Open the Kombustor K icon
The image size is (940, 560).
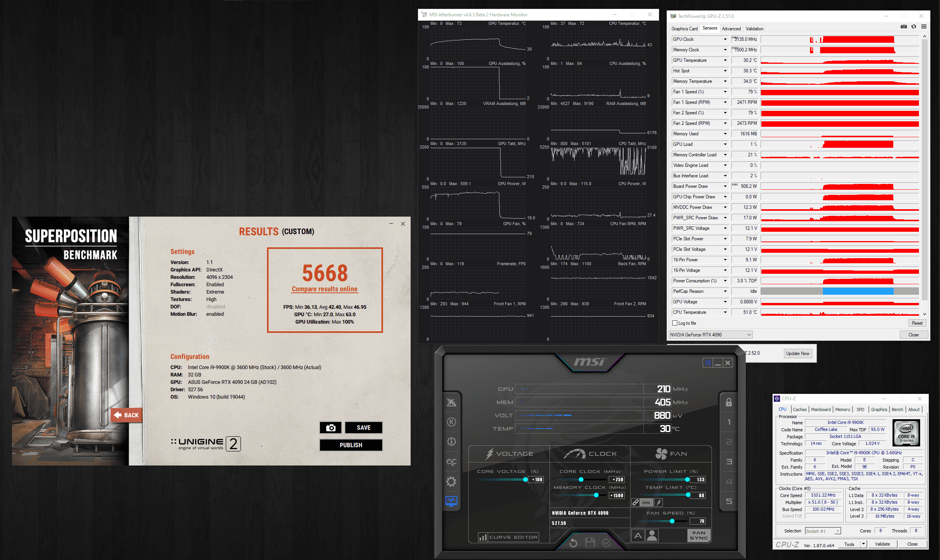point(451,422)
